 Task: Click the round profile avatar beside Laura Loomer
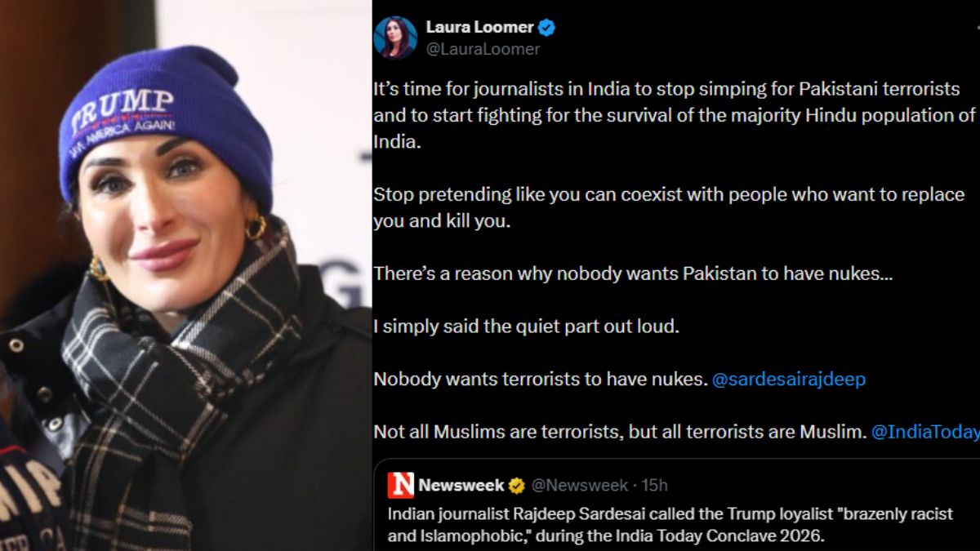click(x=395, y=38)
